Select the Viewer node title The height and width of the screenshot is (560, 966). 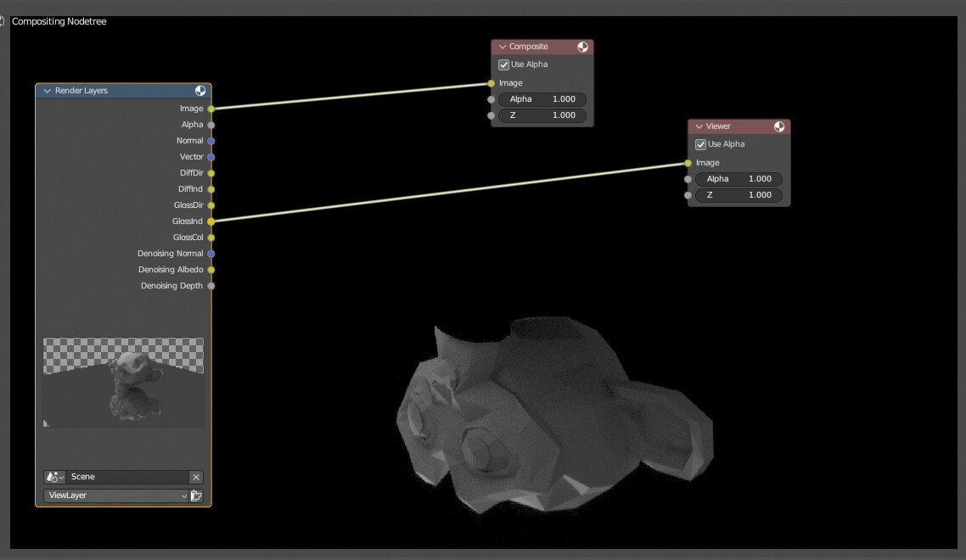718,126
